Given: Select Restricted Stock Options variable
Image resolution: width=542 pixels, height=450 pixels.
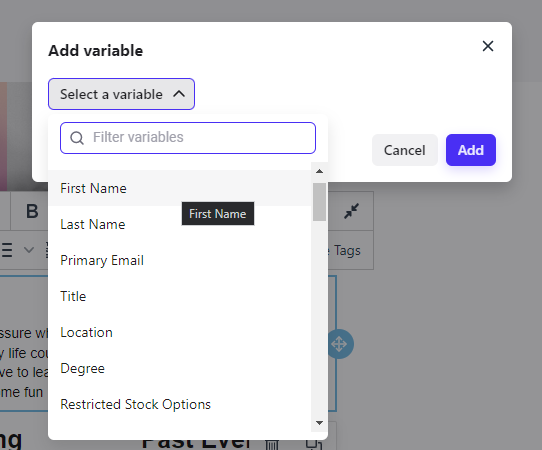Looking at the screenshot, I should tap(180, 404).
